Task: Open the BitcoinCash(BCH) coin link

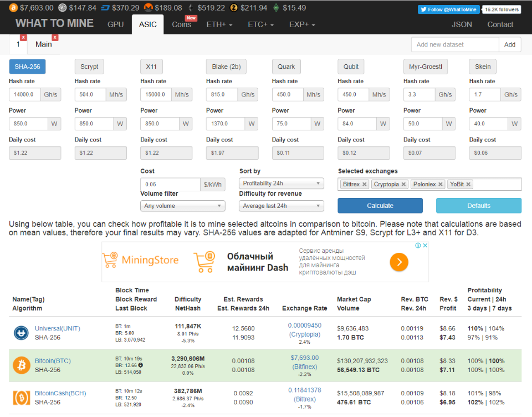Action: pyautogui.click(x=60, y=393)
